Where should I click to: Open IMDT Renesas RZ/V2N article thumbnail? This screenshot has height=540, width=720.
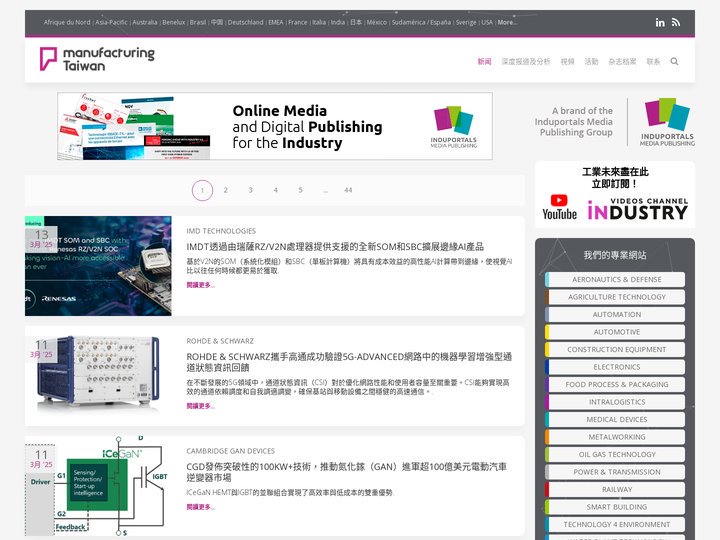coord(98,266)
